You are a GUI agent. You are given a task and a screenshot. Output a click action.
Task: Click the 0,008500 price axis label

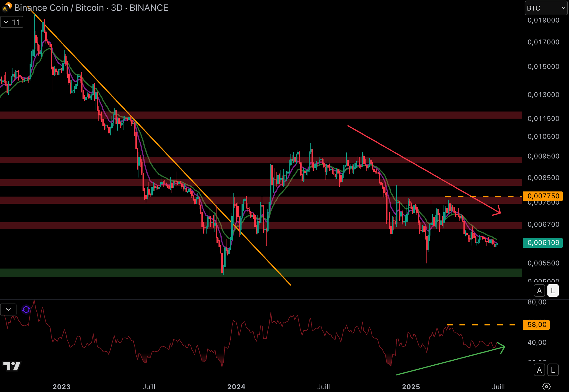(543, 178)
